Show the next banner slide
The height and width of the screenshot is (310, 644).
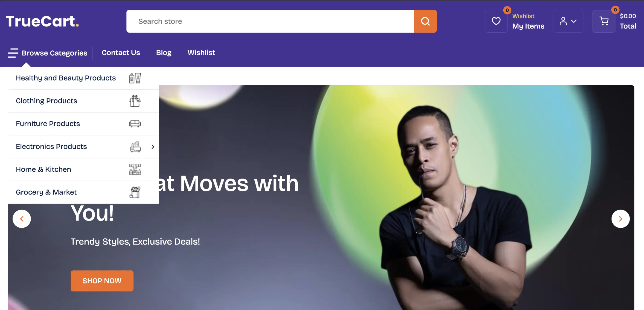(621, 219)
